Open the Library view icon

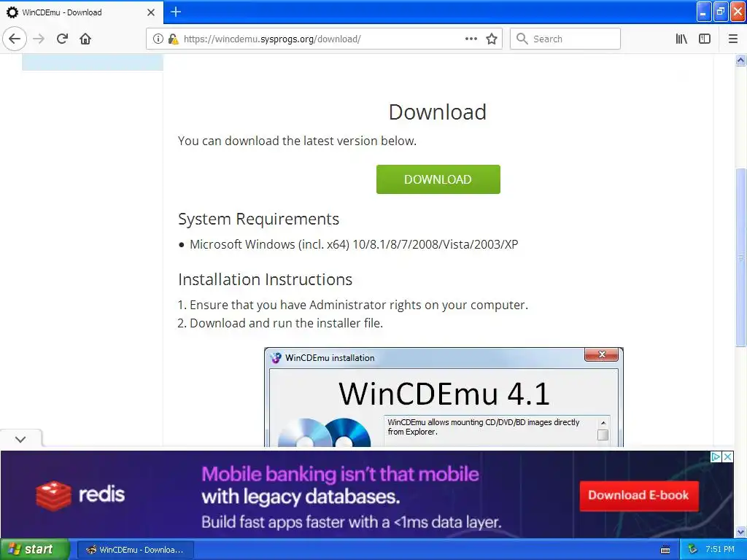(x=681, y=39)
